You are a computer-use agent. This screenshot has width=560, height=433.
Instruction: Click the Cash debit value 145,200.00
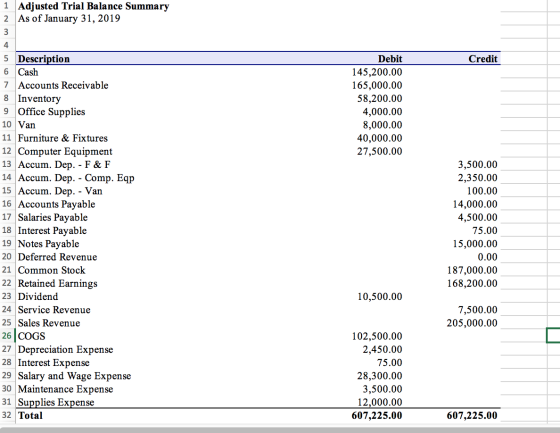tap(377, 72)
